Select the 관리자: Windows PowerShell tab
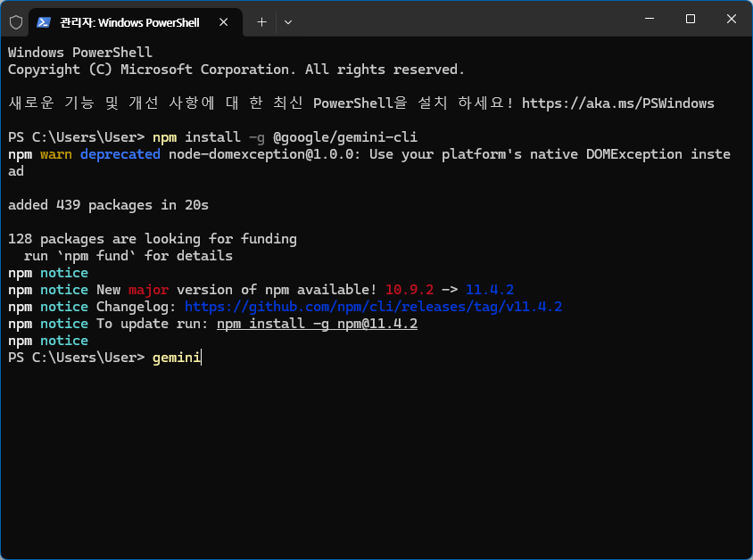753x560 pixels. coord(136,22)
